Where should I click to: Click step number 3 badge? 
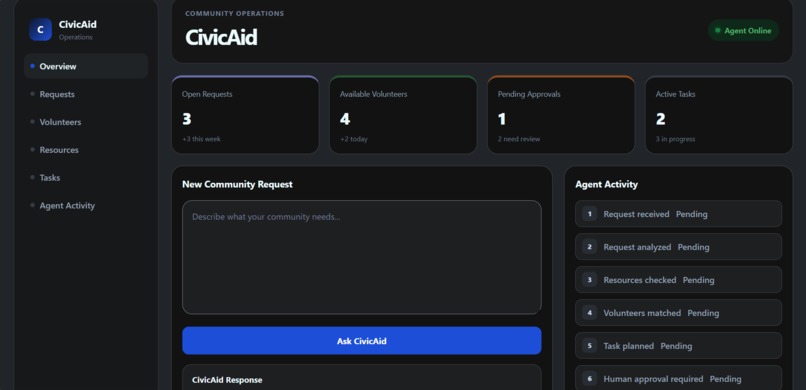589,280
